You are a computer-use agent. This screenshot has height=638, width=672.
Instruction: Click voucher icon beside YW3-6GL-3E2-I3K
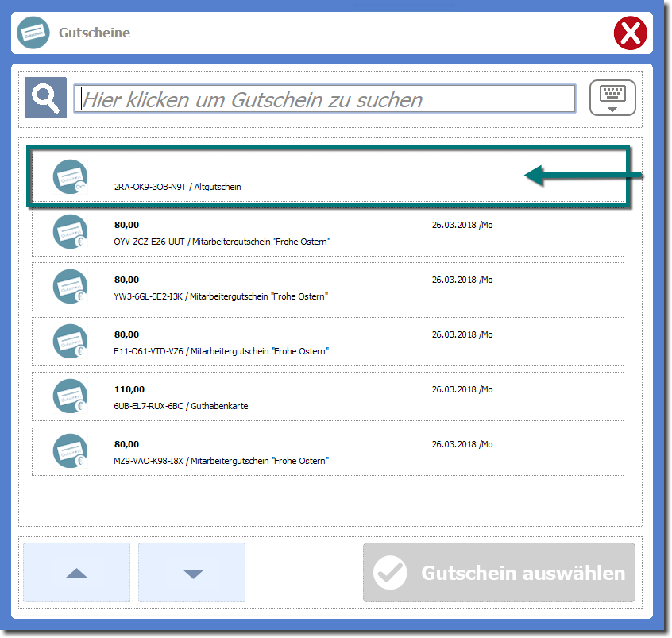click(x=70, y=286)
